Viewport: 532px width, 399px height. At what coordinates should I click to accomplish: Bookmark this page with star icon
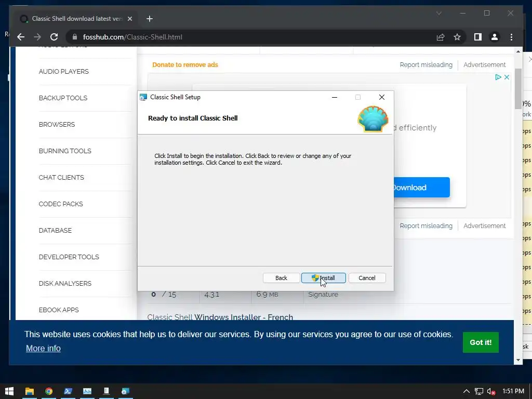457,37
